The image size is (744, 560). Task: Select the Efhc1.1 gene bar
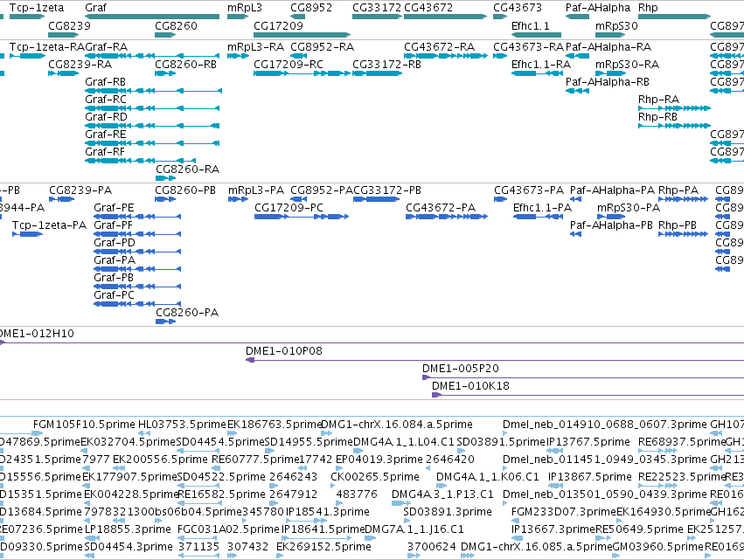536,35
